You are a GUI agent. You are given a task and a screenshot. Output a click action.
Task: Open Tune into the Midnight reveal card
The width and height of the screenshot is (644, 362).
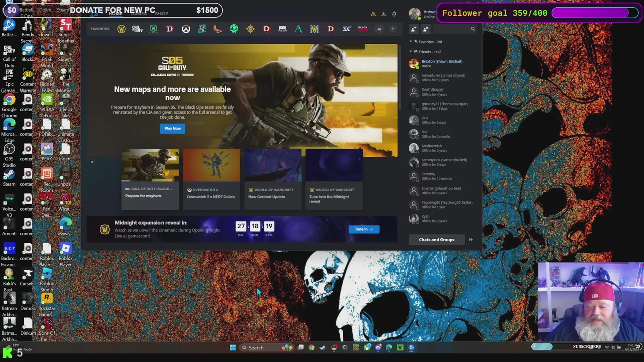pos(334,178)
